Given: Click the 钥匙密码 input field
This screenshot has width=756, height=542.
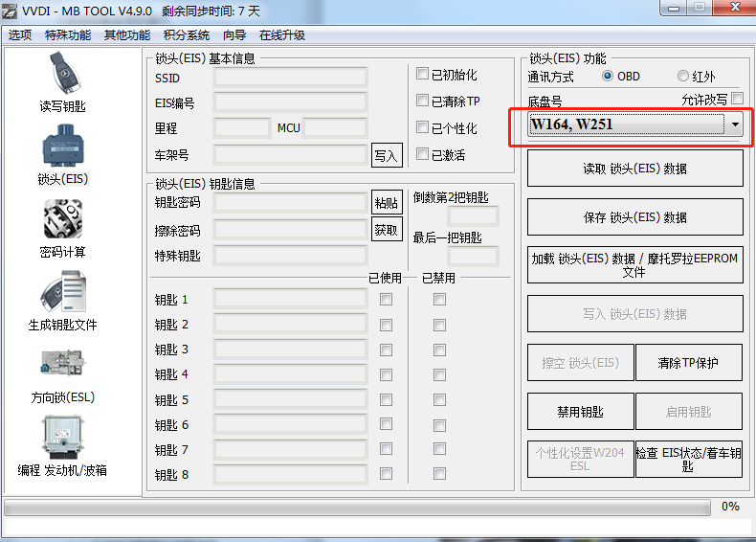Looking at the screenshot, I should coord(290,203).
